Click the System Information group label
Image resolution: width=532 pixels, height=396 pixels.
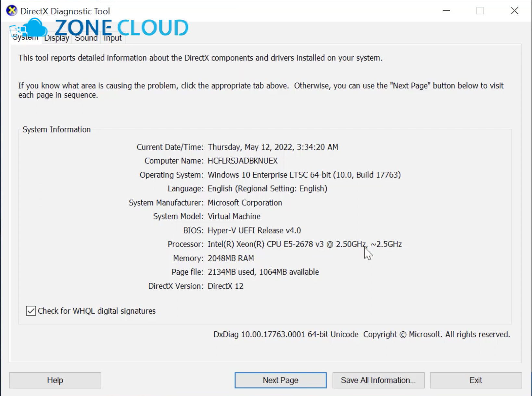coord(57,129)
